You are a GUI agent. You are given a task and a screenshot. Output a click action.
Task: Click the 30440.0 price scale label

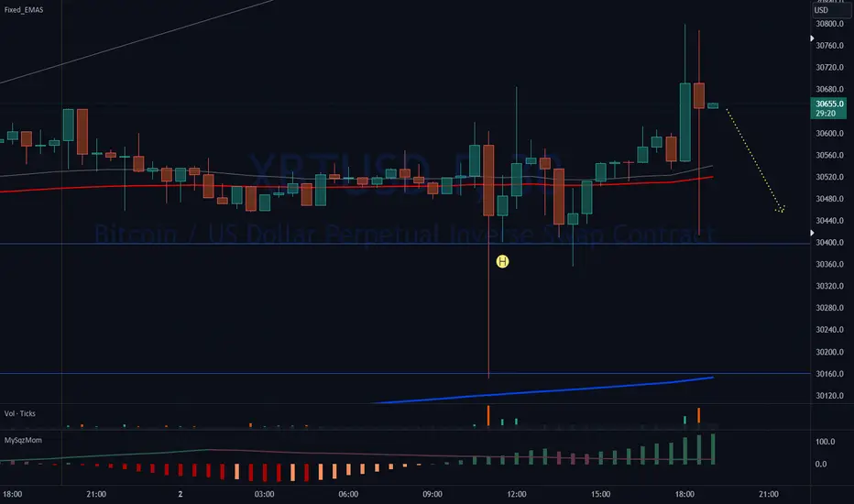click(829, 221)
